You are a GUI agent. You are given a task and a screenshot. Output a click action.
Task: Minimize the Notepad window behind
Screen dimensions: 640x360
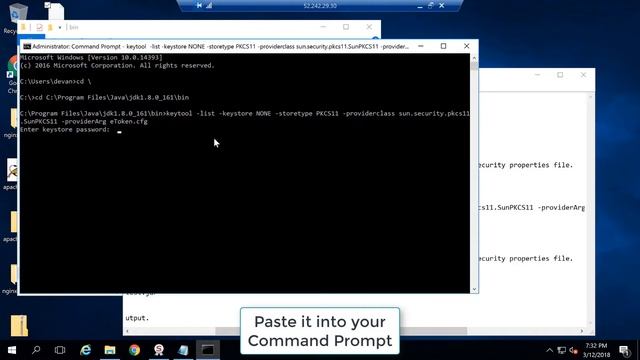point(538,75)
